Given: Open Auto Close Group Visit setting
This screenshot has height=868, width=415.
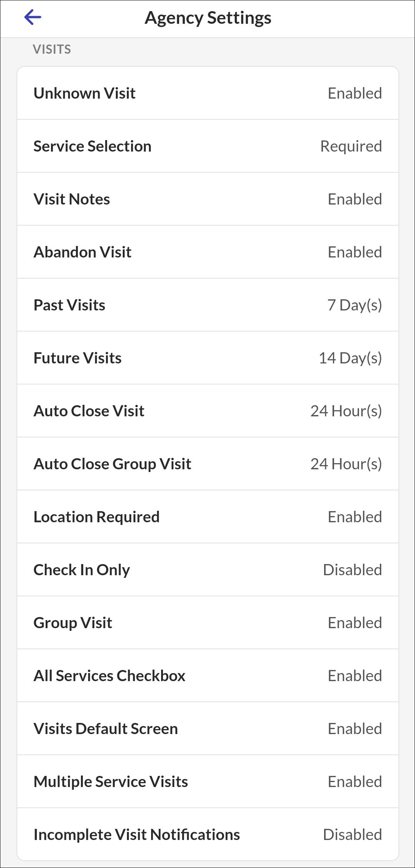Looking at the screenshot, I should pyautogui.click(x=207, y=464).
